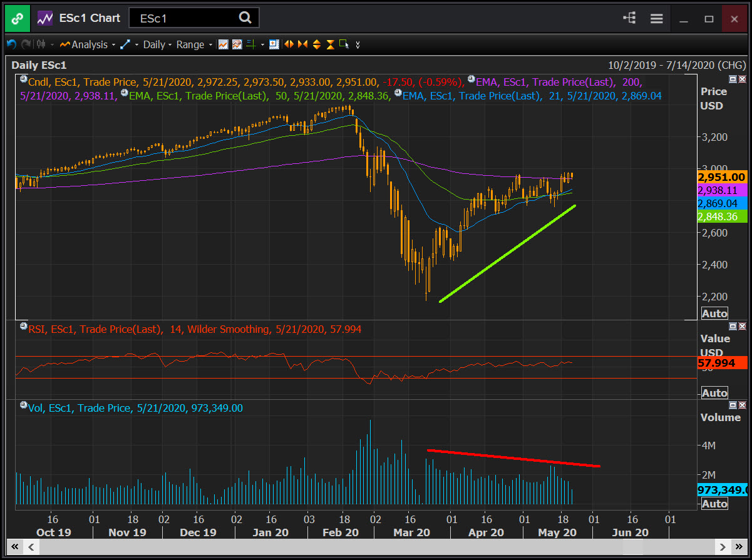The image size is (752, 560).
Task: Click the magnifier search icon
Action: [245, 18]
